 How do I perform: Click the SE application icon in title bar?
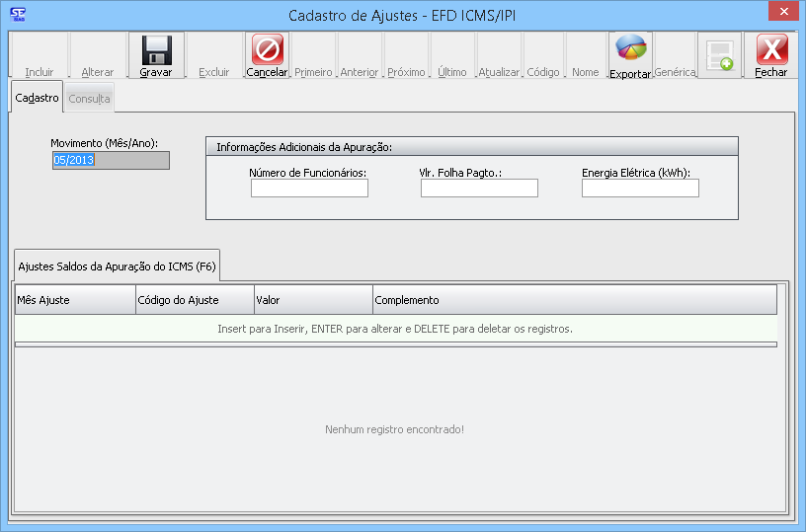click(18, 15)
